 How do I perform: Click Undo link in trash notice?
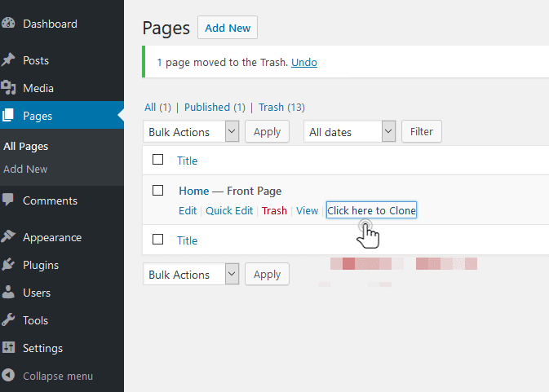tap(304, 62)
